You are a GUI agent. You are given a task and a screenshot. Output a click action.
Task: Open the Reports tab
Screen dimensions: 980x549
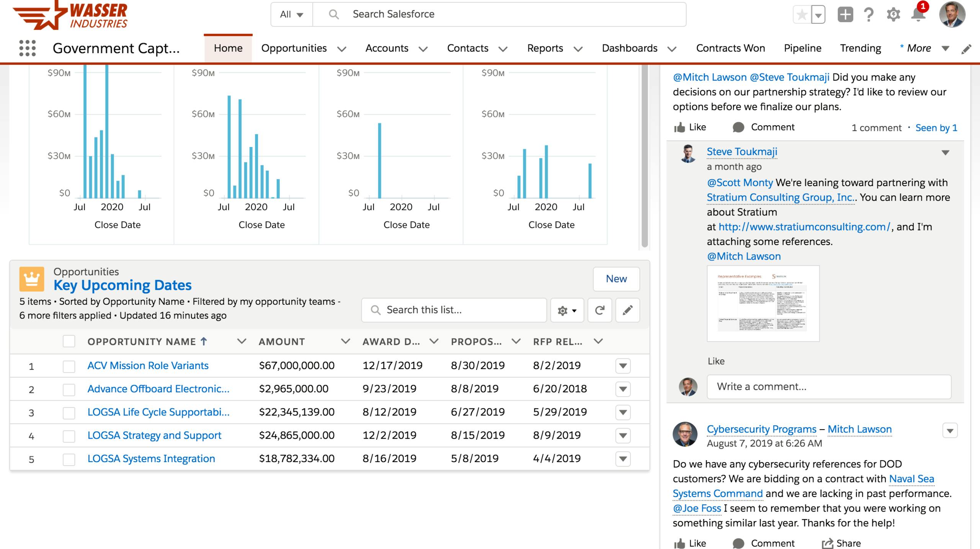coord(545,48)
